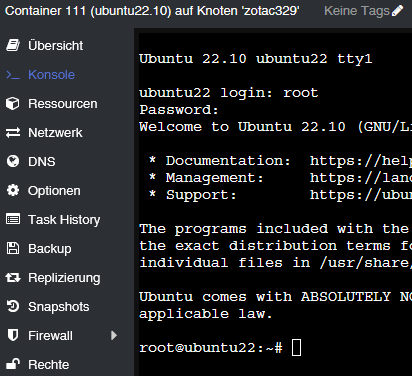412x376 pixels.
Task: Click the Task History list icon
Action: 13,220
